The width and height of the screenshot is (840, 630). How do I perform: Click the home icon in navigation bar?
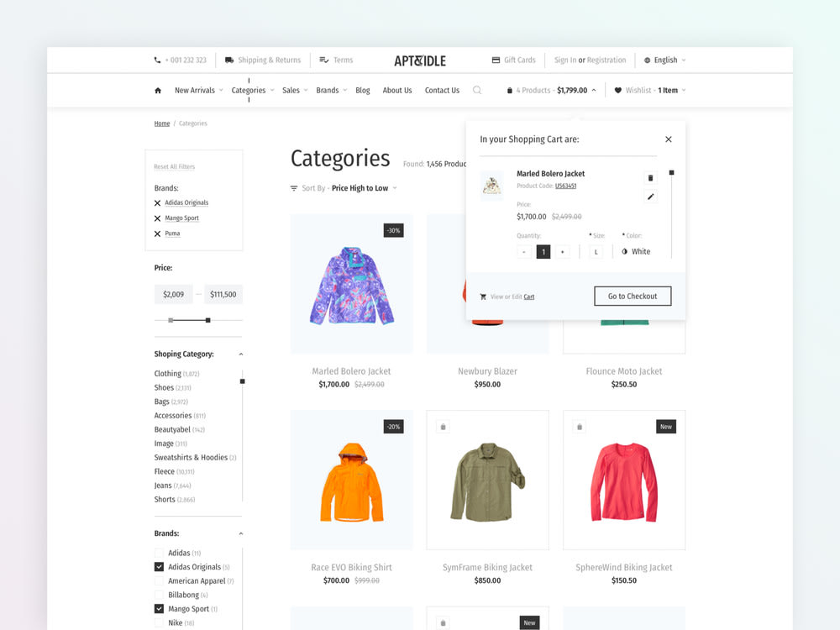158,91
